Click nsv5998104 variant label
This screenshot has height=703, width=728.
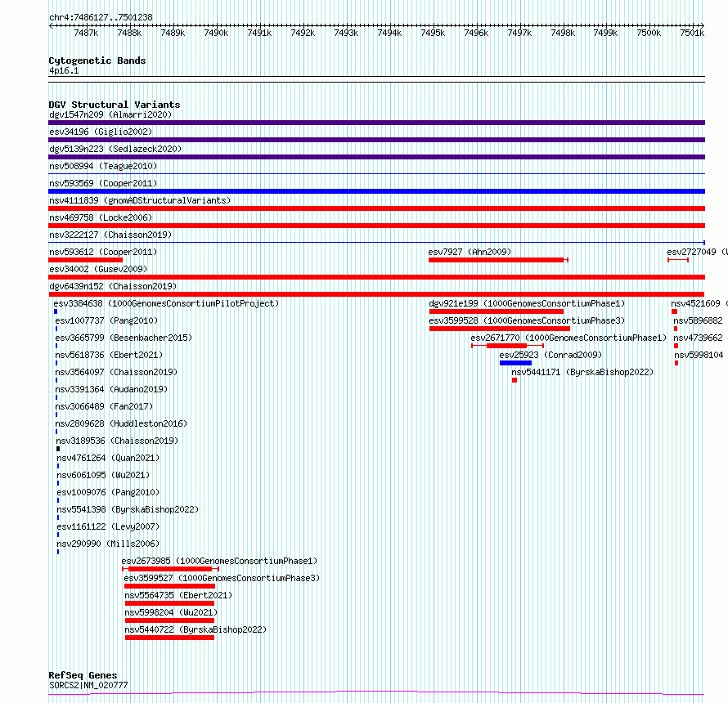tap(699, 355)
